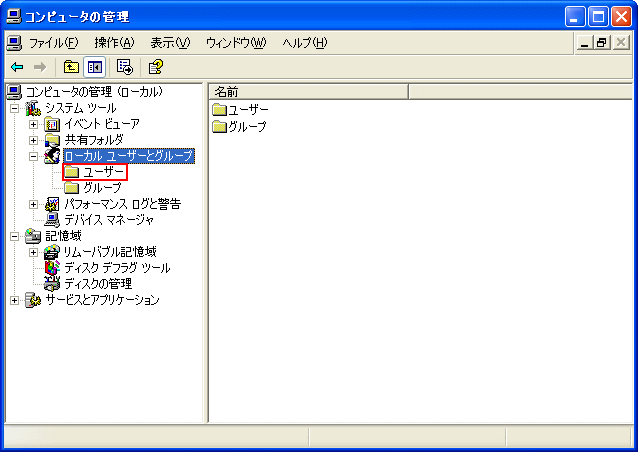Select the システム ツール icon in tree

coord(33,108)
